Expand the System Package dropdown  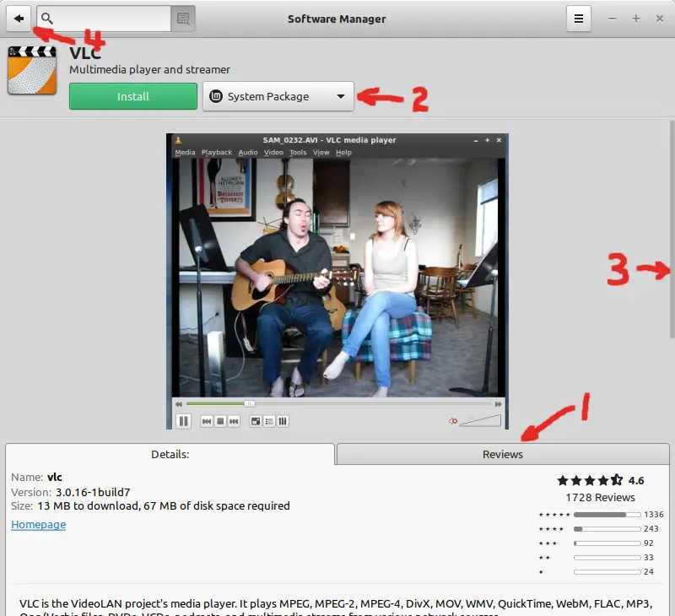pyautogui.click(x=278, y=96)
